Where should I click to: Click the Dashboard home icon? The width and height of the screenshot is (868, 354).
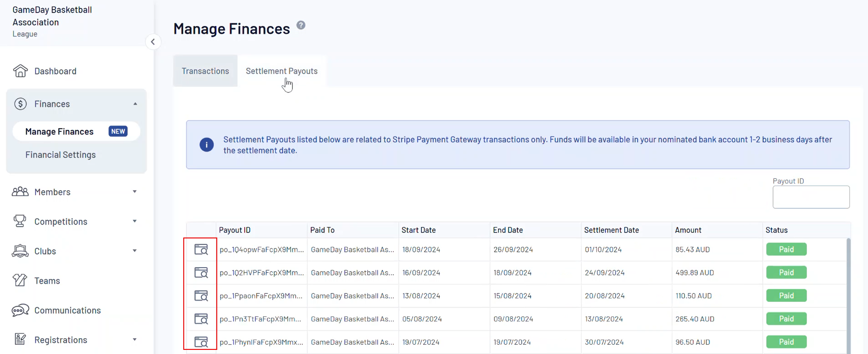click(x=20, y=71)
